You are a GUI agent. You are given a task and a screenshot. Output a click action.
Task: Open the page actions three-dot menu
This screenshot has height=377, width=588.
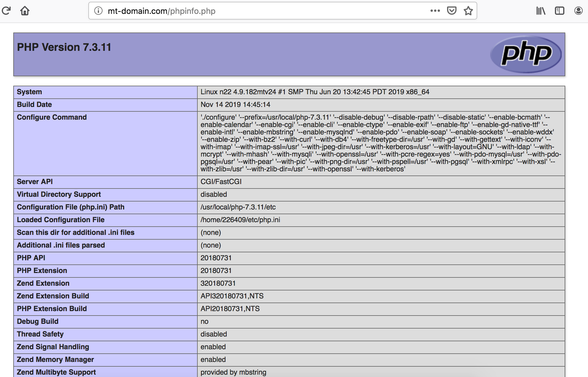(x=435, y=11)
